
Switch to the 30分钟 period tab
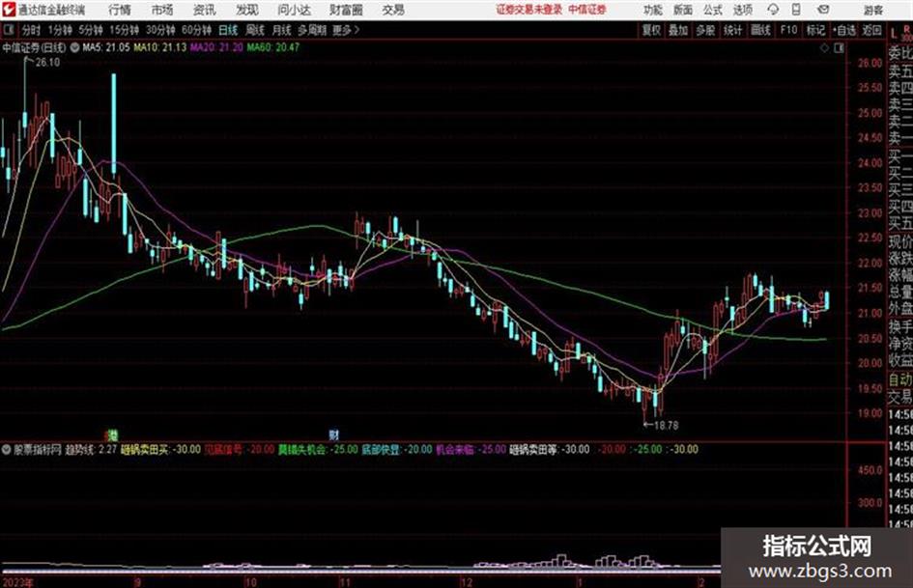coord(160,30)
